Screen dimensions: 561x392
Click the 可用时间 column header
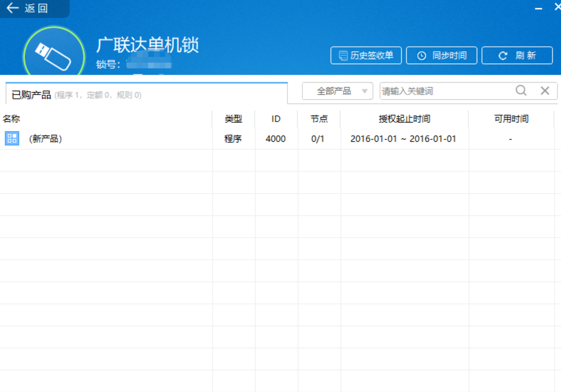point(511,119)
